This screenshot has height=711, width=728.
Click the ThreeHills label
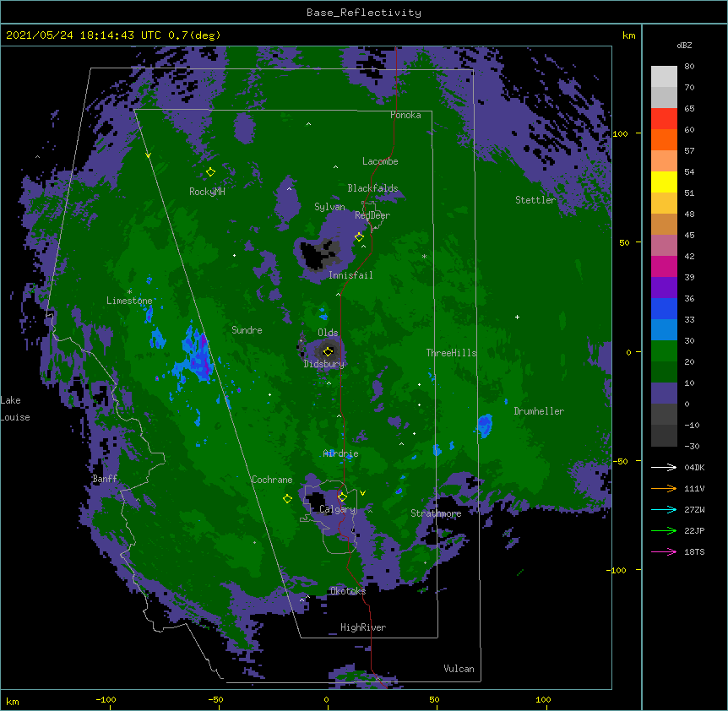point(451,353)
